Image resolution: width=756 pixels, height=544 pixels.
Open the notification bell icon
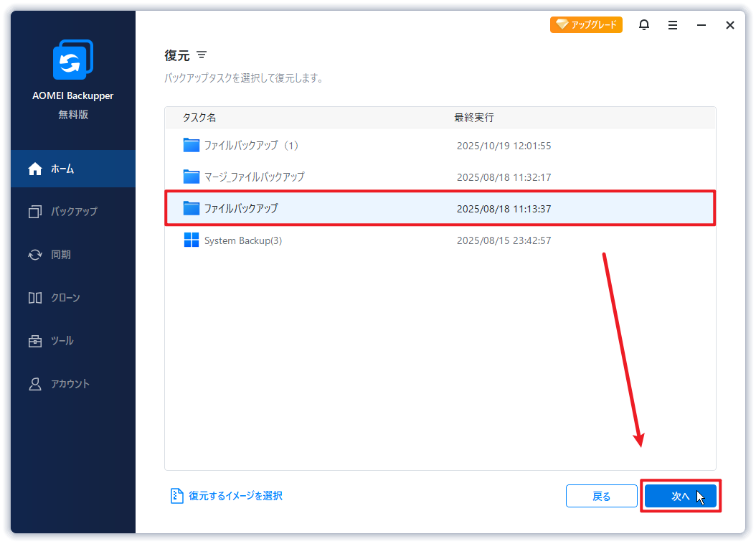point(644,25)
